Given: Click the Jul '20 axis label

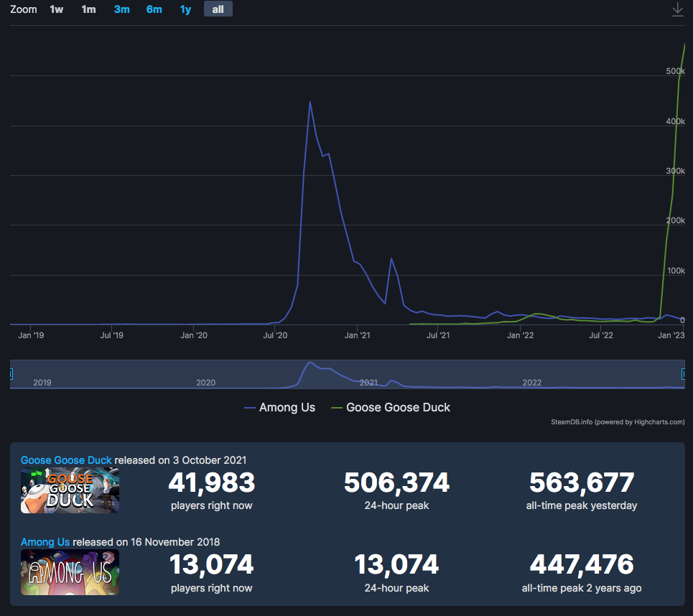Looking at the screenshot, I should pos(275,335).
